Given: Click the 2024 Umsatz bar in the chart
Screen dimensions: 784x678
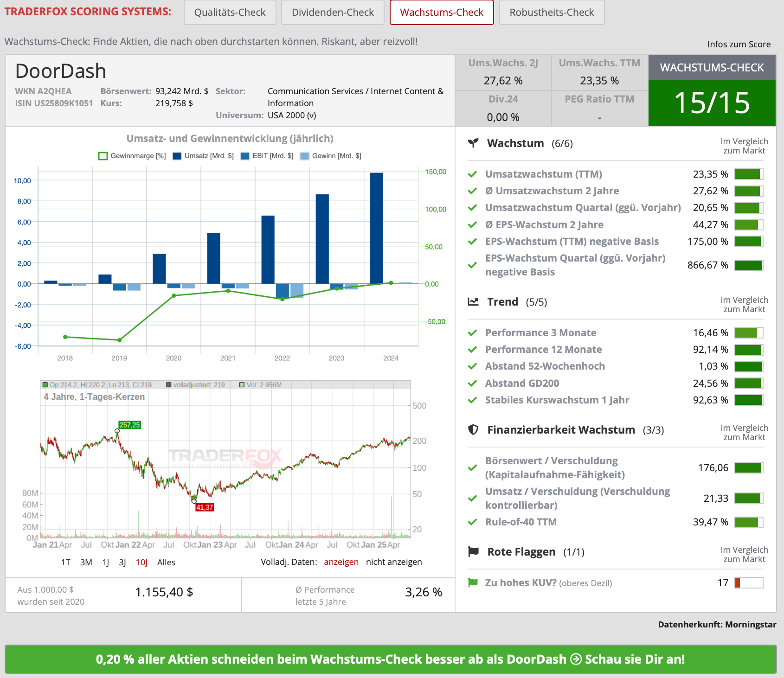Looking at the screenshot, I should click(377, 228).
